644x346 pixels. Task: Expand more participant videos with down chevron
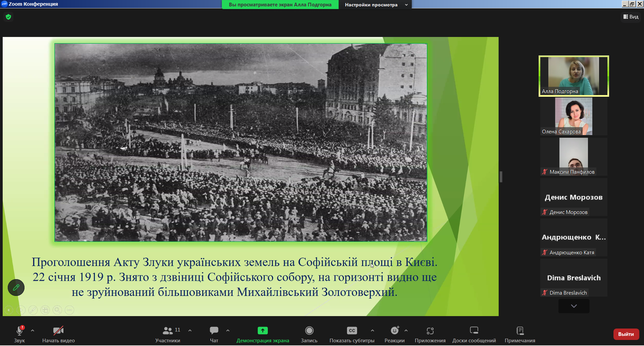(574, 306)
